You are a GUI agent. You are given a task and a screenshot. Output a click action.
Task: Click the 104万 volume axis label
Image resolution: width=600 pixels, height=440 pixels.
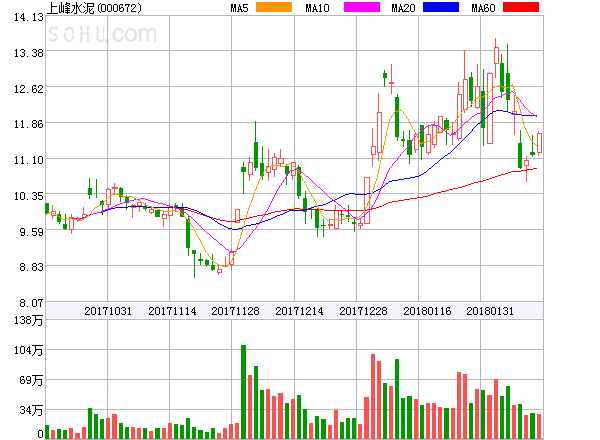(x=29, y=350)
